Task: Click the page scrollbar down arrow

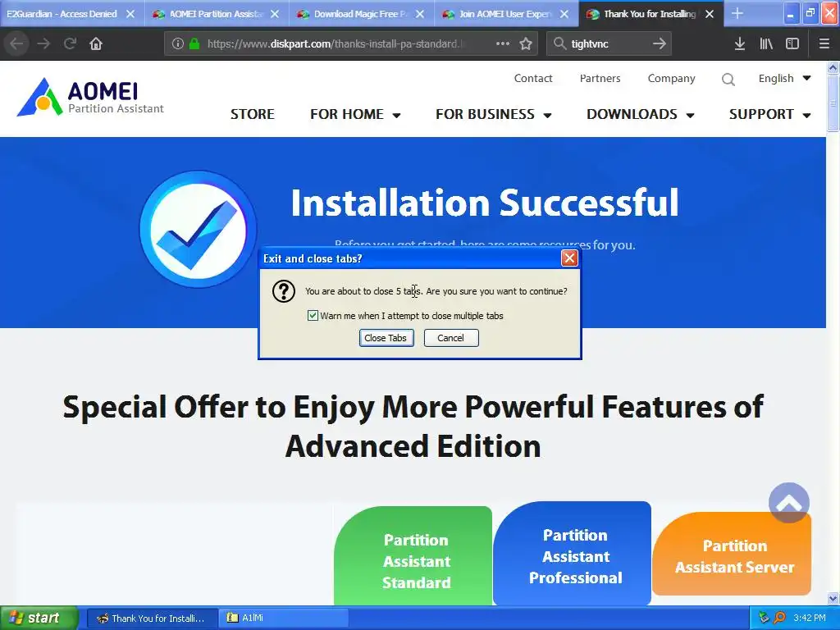Action: pos(833,598)
